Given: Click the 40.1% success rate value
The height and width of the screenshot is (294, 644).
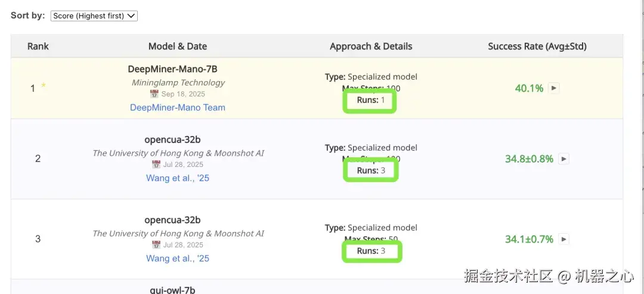Looking at the screenshot, I should point(529,88).
